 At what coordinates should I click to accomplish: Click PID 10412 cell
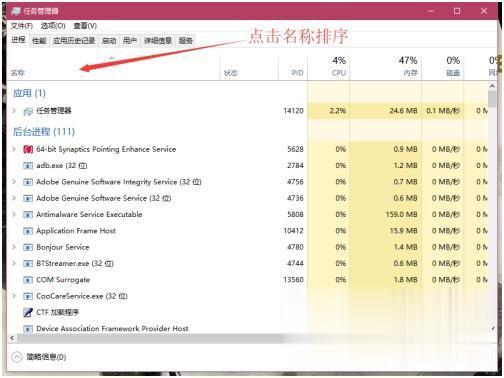click(293, 231)
